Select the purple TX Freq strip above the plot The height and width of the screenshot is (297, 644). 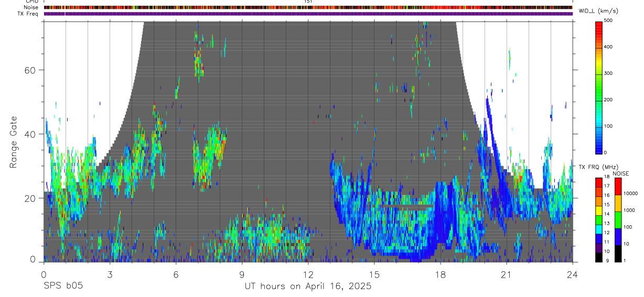[x=308, y=14]
